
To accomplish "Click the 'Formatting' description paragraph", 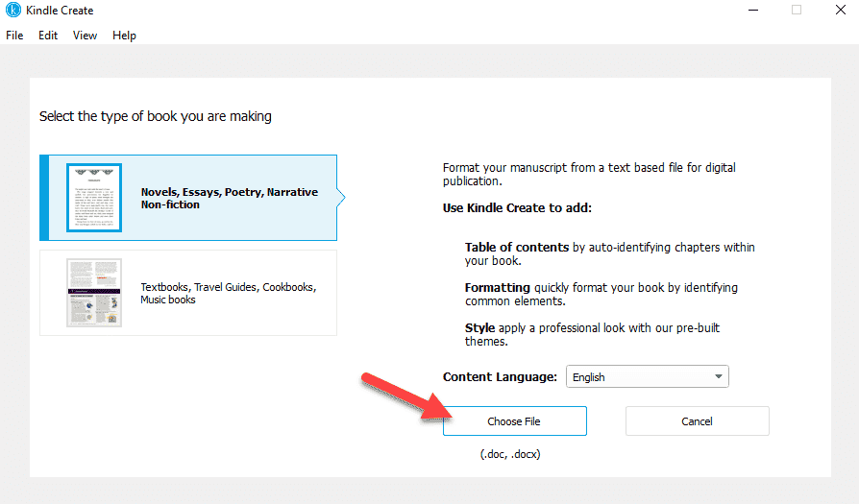I will point(601,295).
